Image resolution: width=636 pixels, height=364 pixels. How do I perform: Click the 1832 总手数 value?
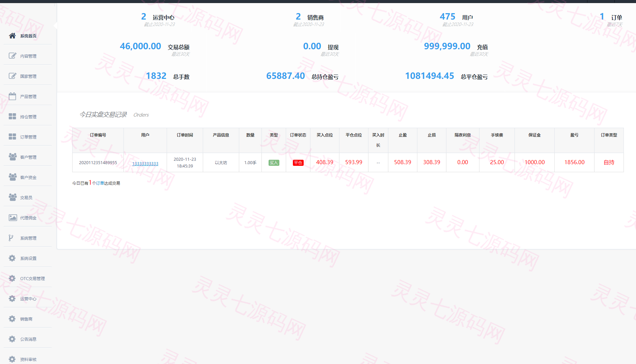click(156, 76)
